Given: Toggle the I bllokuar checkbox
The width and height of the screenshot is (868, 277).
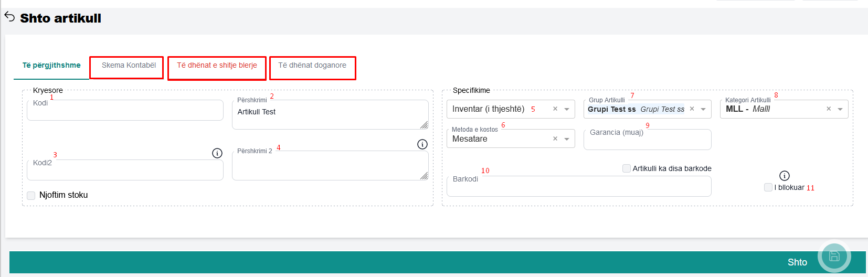Looking at the screenshot, I should [x=768, y=187].
